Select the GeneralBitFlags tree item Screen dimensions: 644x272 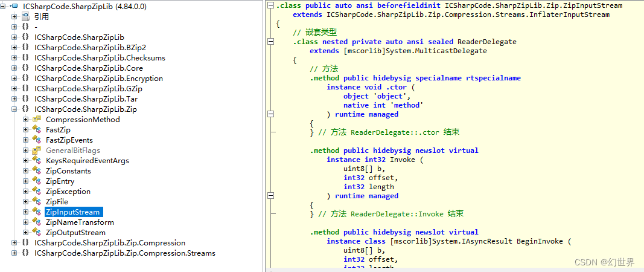tap(73, 151)
